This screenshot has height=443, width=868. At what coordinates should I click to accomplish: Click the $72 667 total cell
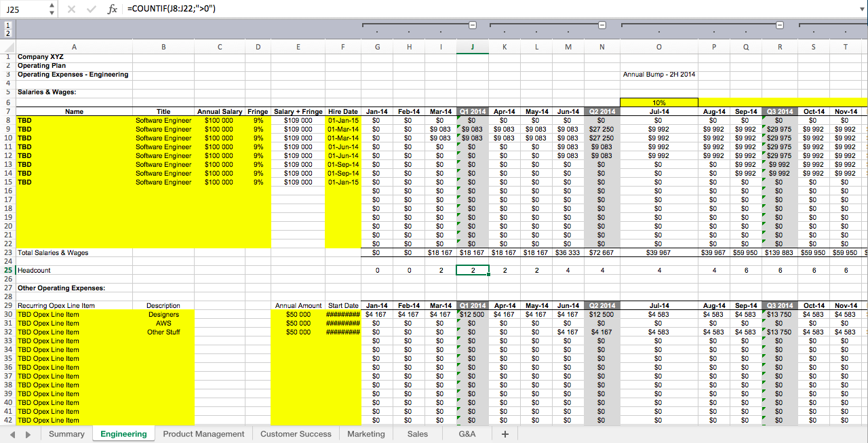point(601,252)
